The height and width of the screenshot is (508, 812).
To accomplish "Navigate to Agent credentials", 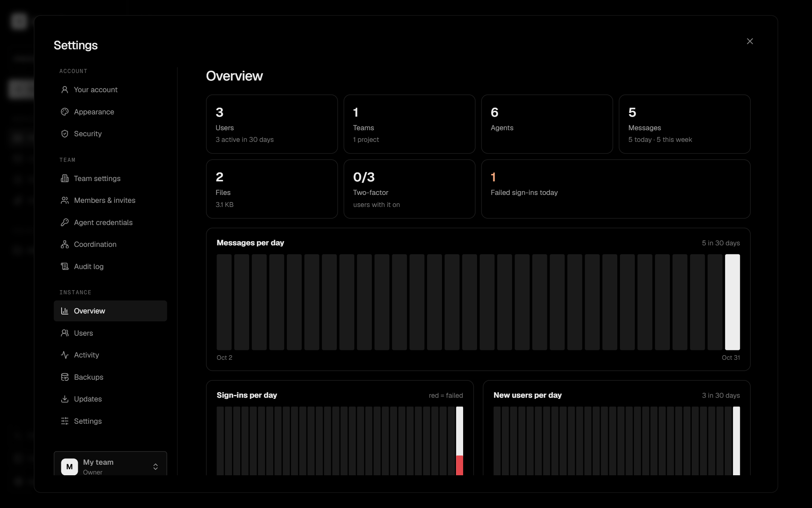I will click(x=110, y=222).
